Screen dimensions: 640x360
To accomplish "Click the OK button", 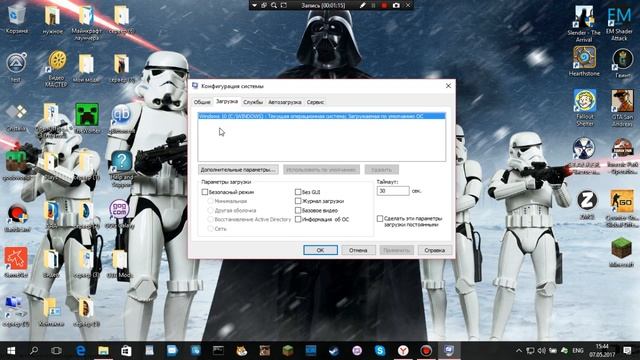I will click(x=320, y=250).
